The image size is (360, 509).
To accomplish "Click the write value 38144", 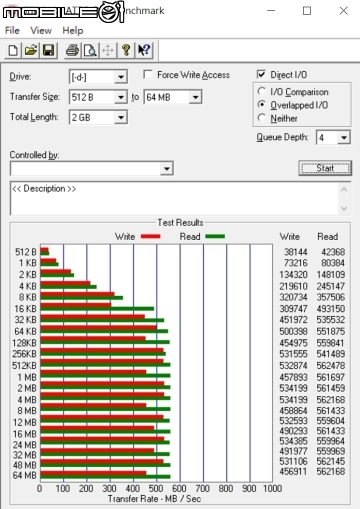I will click(296, 252).
